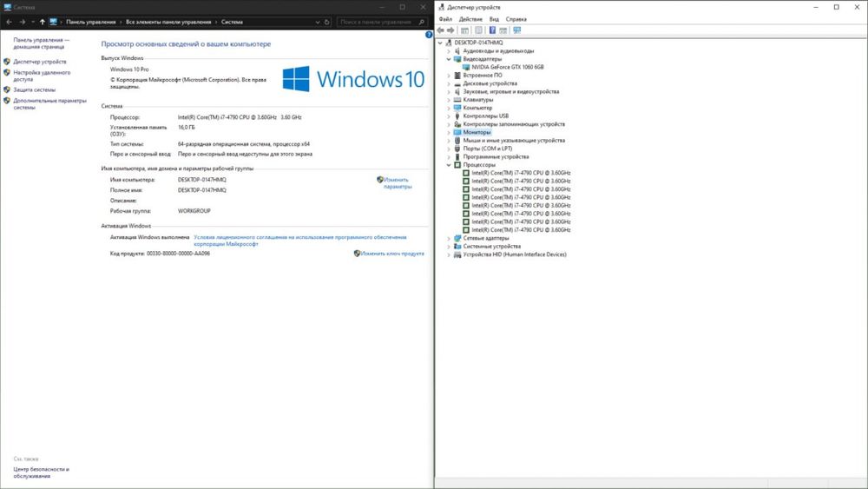The image size is (868, 489).
Task: Click the Сетевые адаптеры network icon
Action: 457,238
